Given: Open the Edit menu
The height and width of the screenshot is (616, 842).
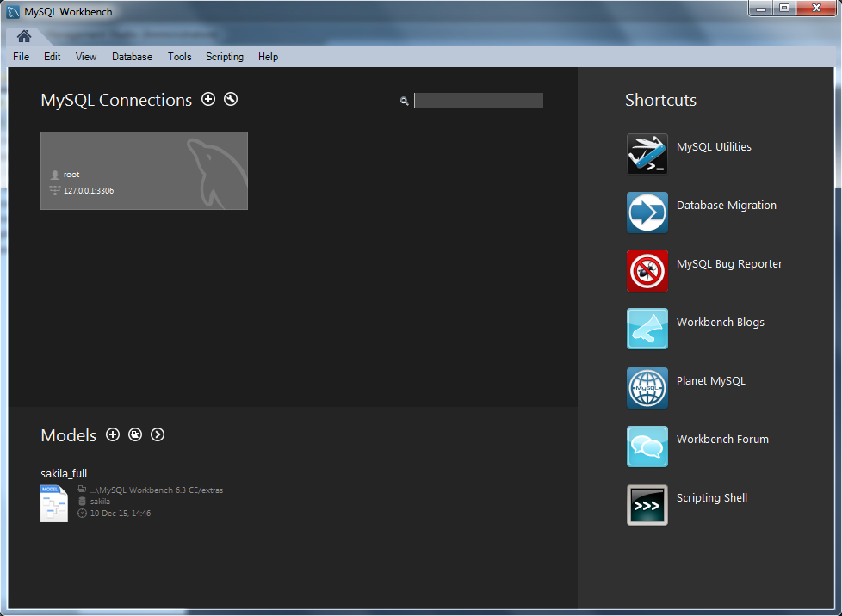Looking at the screenshot, I should [53, 56].
